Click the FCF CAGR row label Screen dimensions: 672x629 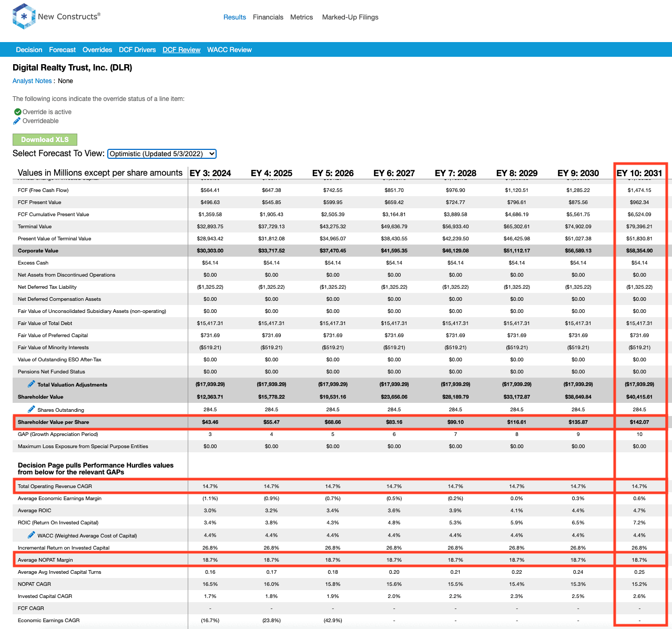(x=31, y=608)
